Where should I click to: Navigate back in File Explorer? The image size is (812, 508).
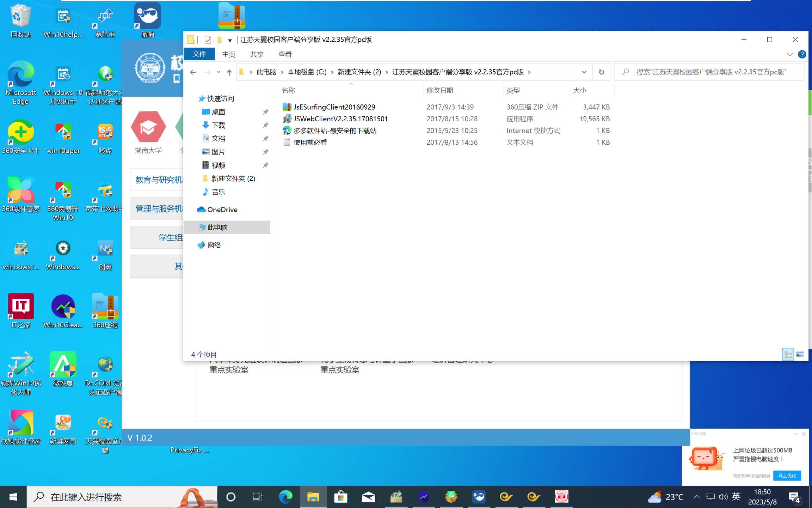(193, 72)
